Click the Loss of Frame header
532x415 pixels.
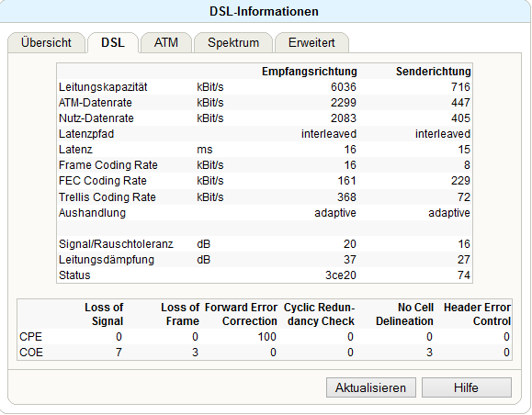[180, 314]
